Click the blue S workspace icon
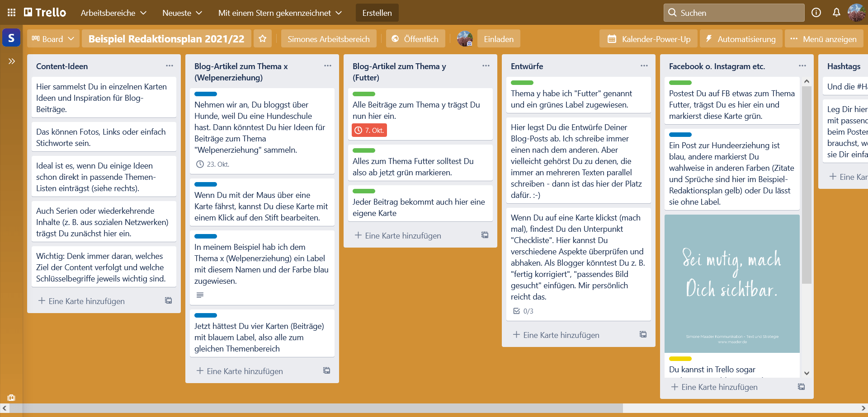868x417 pixels. coord(11,38)
